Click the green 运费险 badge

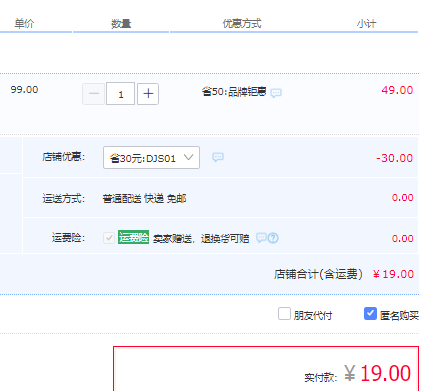pyautogui.click(x=133, y=237)
